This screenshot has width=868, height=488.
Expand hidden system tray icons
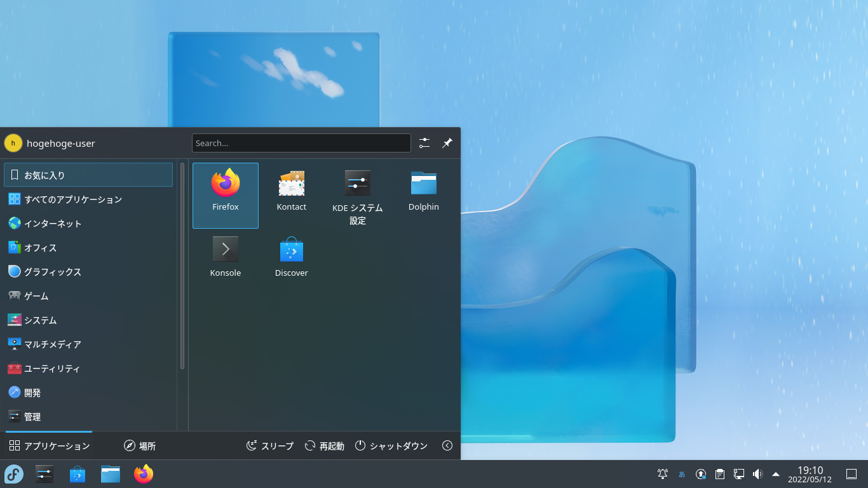pyautogui.click(x=776, y=474)
